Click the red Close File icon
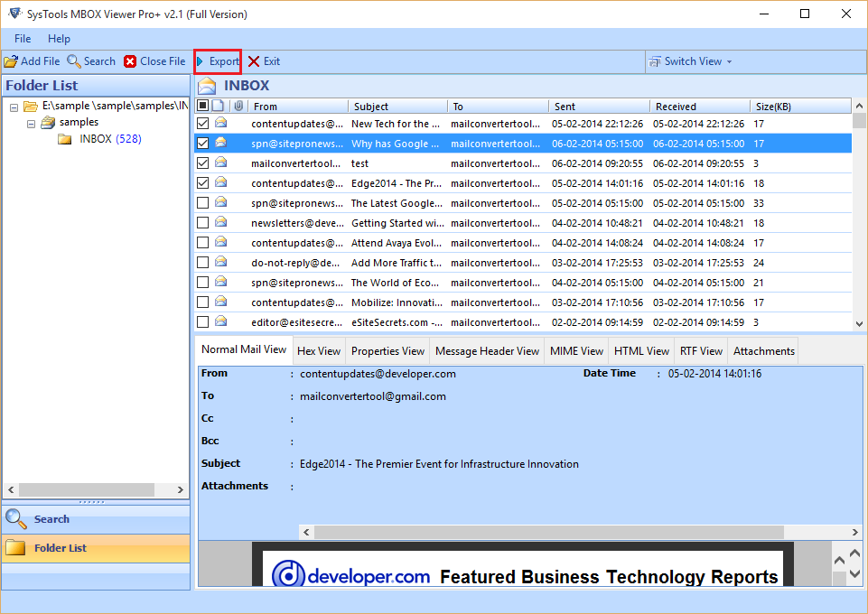 coord(130,61)
